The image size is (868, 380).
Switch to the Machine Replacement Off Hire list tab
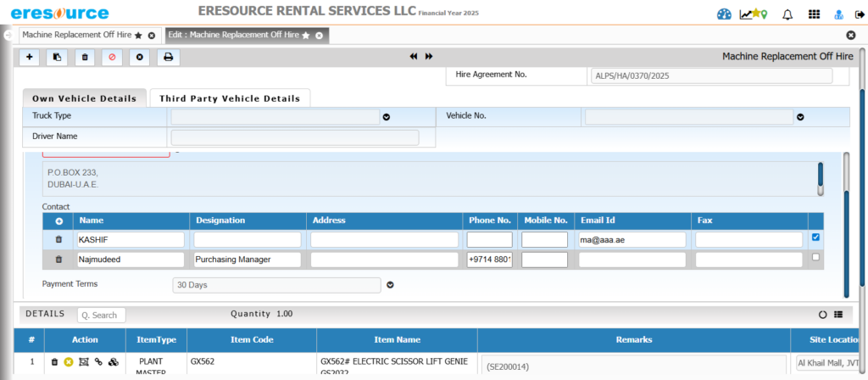[76, 35]
